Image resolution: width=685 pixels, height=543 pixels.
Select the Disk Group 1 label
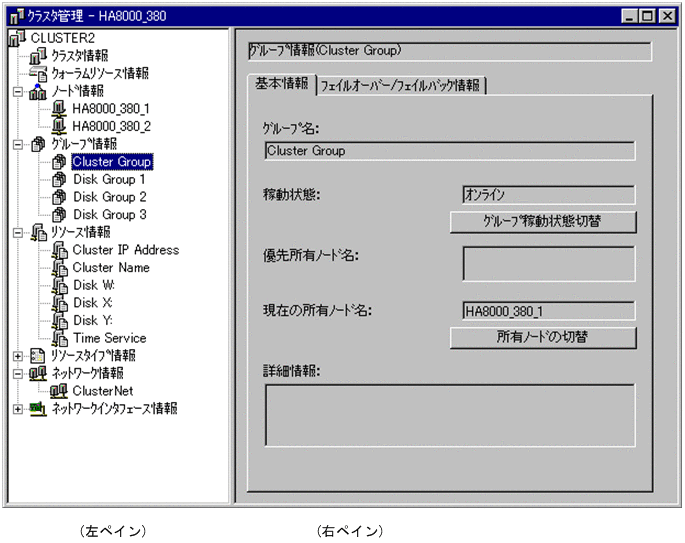[x=109, y=179]
